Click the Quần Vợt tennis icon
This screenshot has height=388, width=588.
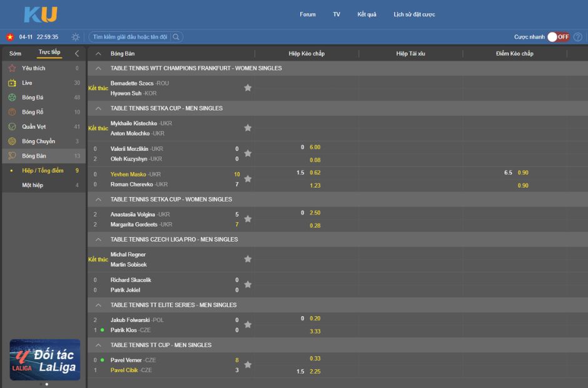click(x=12, y=126)
